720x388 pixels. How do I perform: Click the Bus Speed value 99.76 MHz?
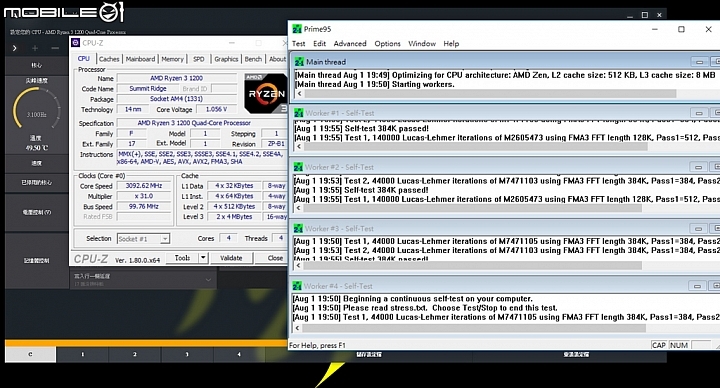[144, 207]
